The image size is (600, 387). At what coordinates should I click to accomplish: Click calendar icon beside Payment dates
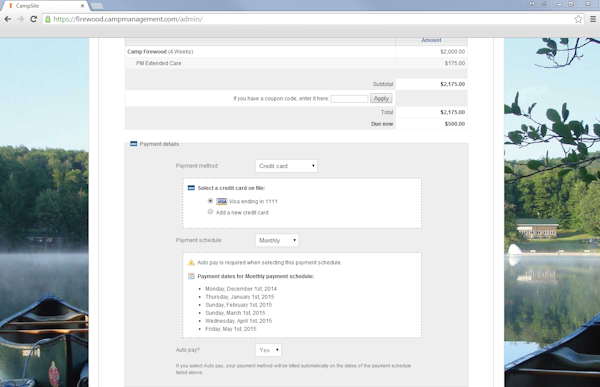(191, 276)
